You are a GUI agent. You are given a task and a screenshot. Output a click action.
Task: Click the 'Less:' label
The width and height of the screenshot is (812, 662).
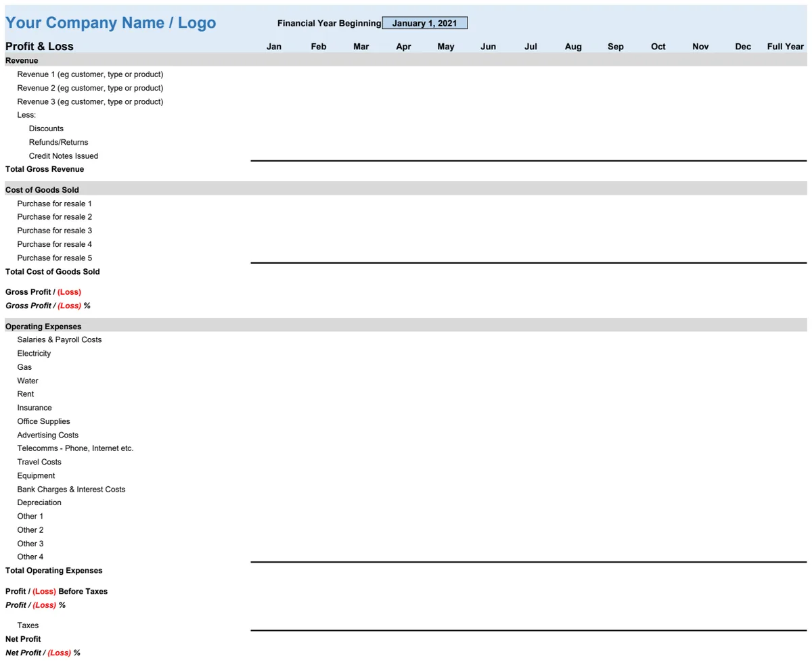coord(26,115)
